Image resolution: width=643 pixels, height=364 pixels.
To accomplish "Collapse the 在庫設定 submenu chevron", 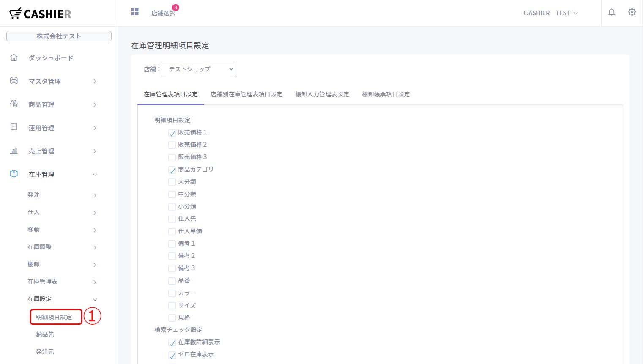I will (x=95, y=299).
